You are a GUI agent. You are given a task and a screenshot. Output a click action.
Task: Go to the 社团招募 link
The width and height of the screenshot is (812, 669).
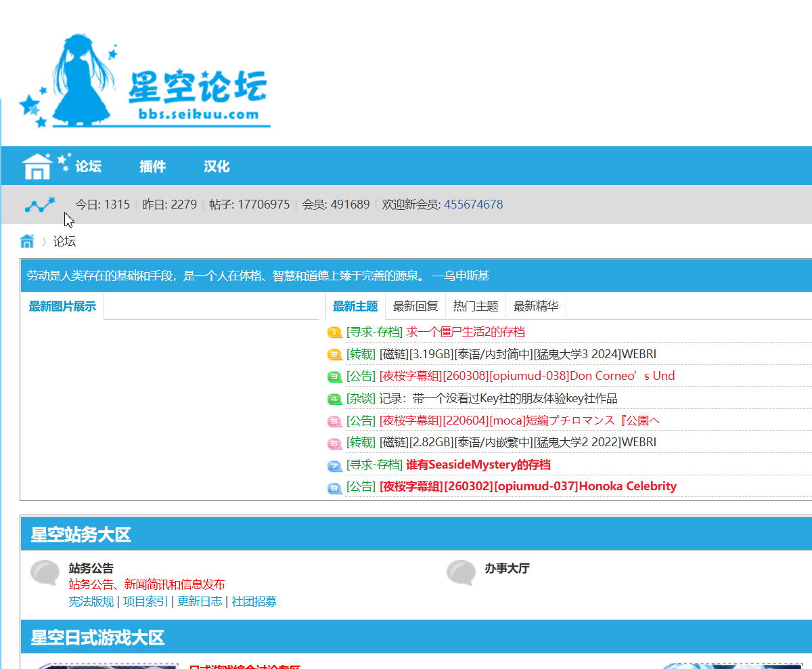[x=254, y=601]
